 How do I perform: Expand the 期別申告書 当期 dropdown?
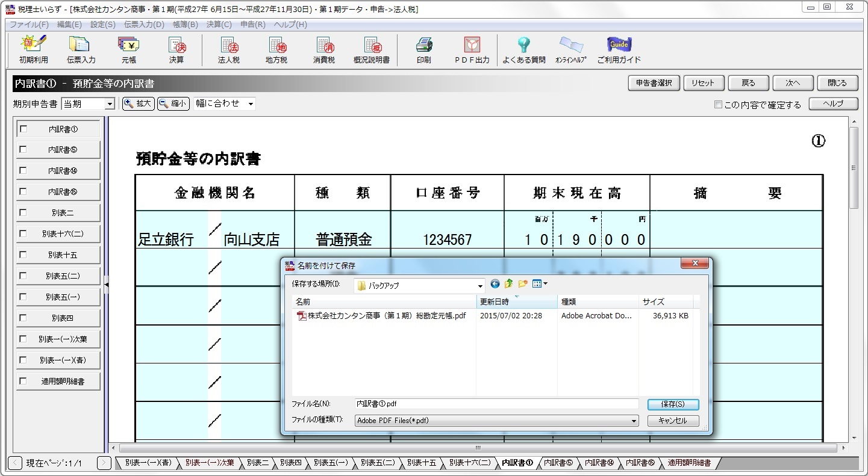110,104
